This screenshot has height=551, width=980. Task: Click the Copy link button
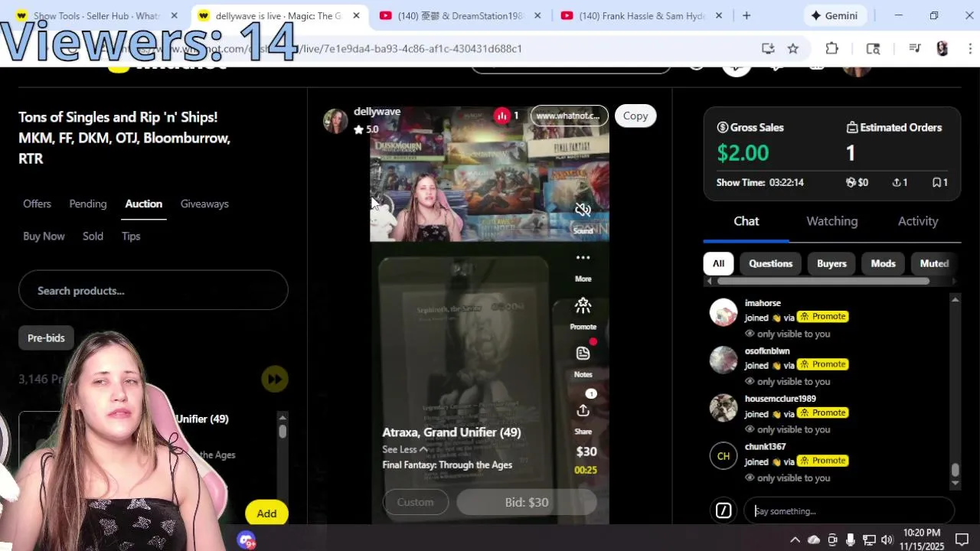(x=635, y=116)
